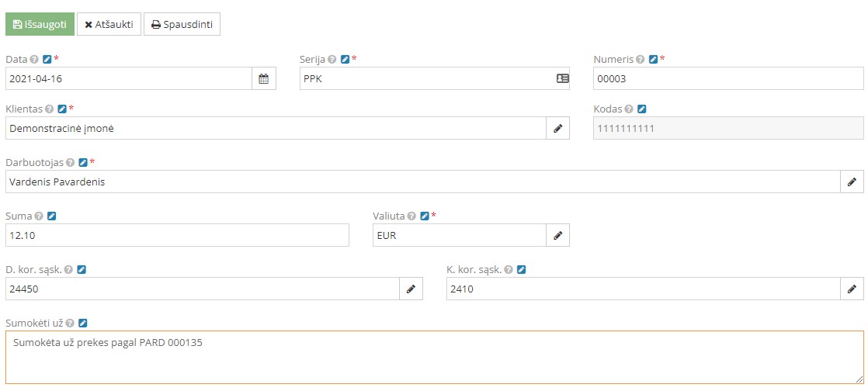Click pencil icon for D. kor. sąsk.
Viewport: 868px width, 391px height.
pos(411,289)
